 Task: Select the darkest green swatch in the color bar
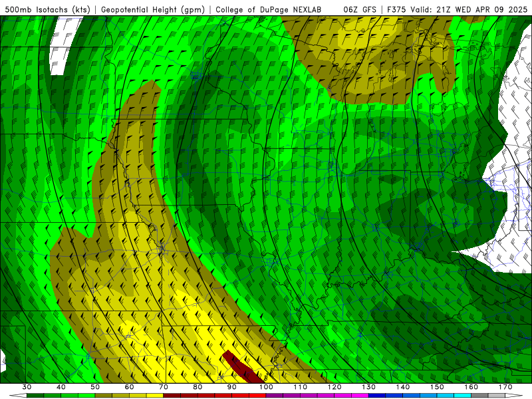(35, 396)
